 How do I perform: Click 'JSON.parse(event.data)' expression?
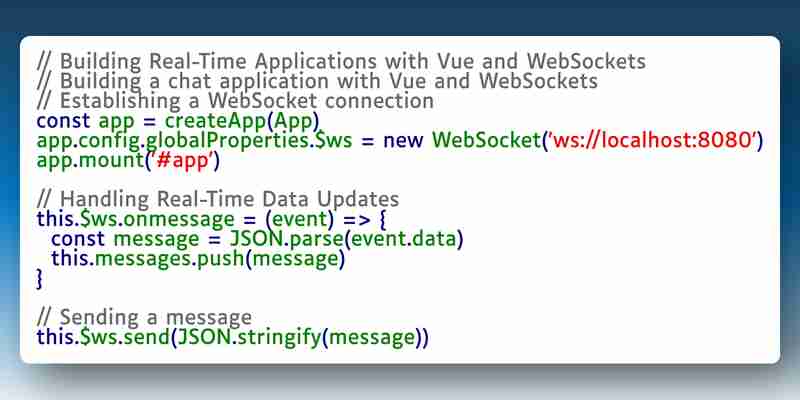[346, 239]
